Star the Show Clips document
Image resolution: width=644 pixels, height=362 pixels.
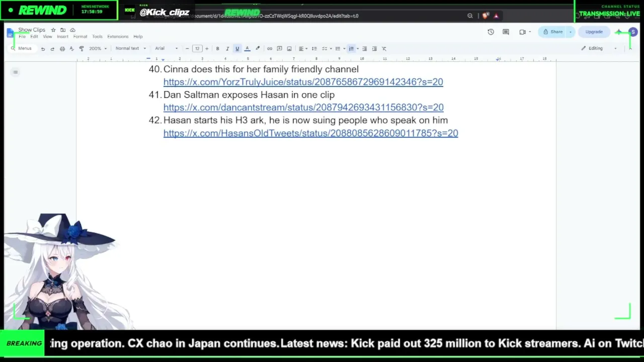[53, 30]
